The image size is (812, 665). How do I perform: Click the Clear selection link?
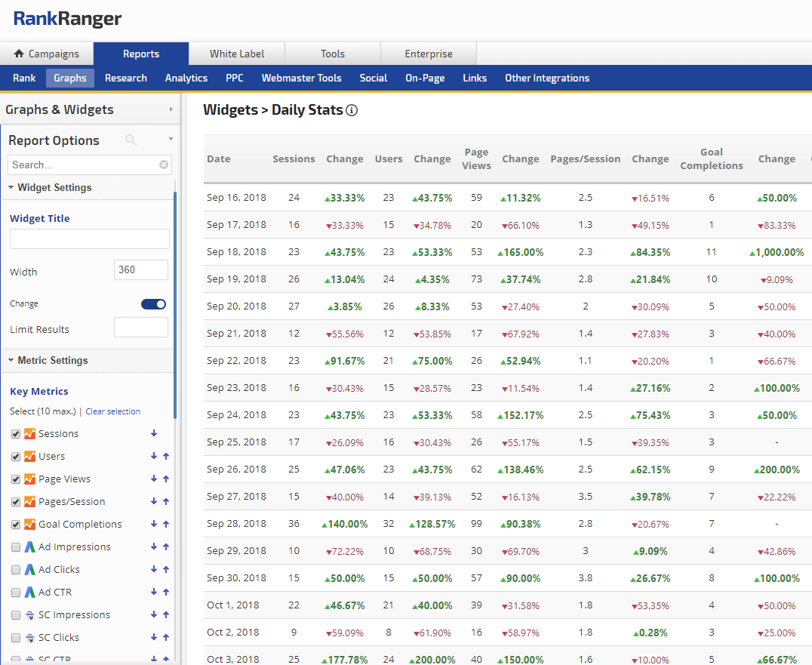pyautogui.click(x=112, y=411)
